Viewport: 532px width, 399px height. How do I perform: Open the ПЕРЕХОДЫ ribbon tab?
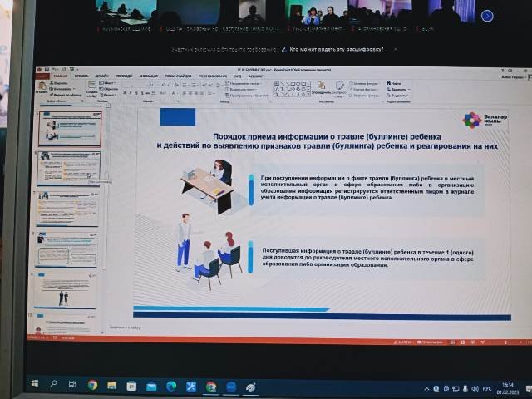124,76
